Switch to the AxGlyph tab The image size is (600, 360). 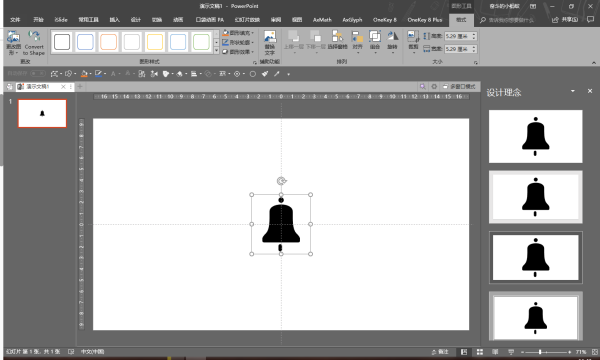pyautogui.click(x=352, y=20)
